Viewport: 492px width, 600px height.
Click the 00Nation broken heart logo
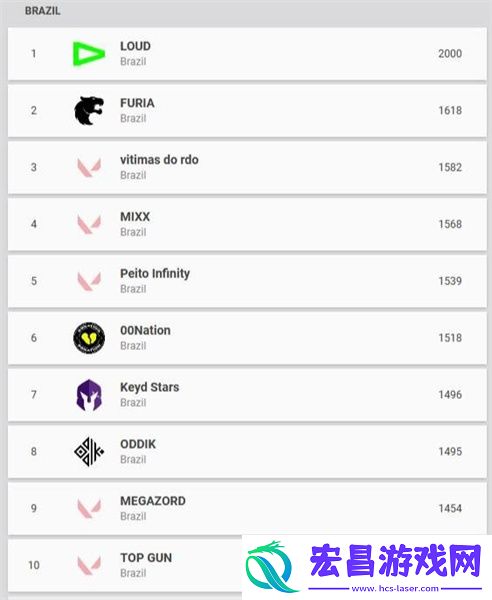click(89, 338)
